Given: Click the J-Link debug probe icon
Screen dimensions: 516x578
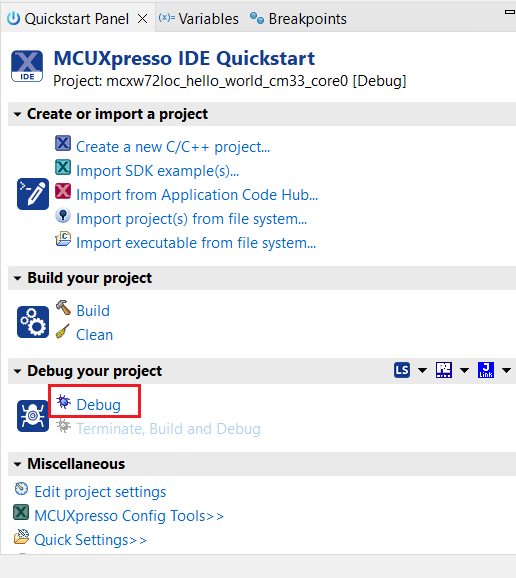Looking at the screenshot, I should coord(486,370).
